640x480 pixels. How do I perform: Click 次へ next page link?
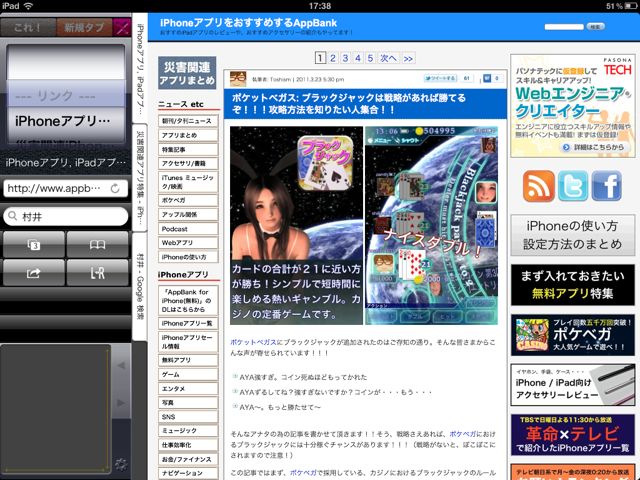[x=388, y=58]
